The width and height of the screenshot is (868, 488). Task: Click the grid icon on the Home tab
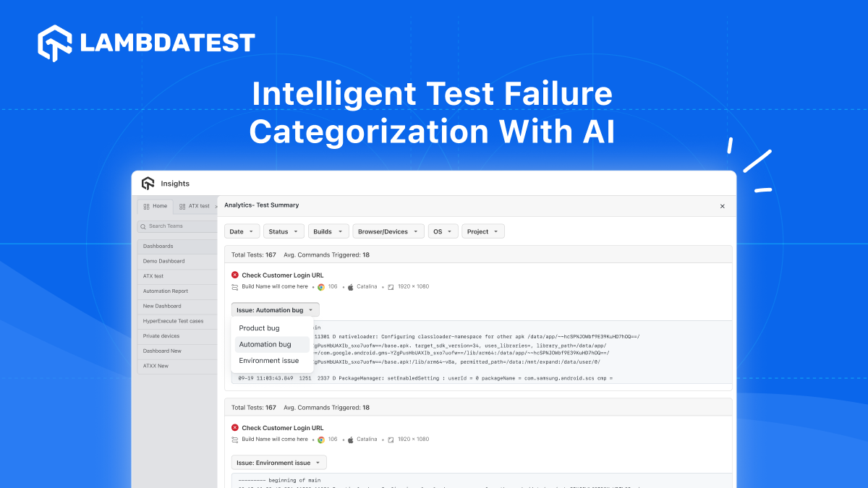[x=145, y=206]
